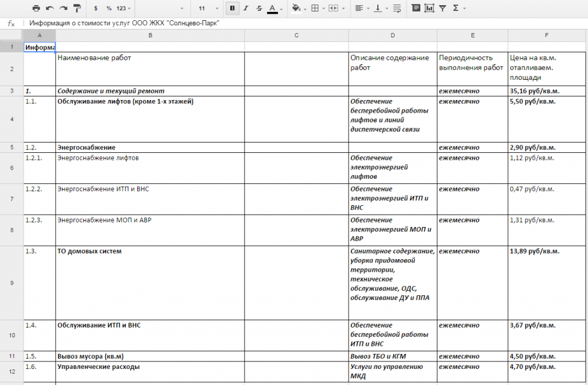The width and height of the screenshot is (588, 385).
Task: Select the 'Обслуживание ИТП и ВНС' cell
Action: click(150, 336)
